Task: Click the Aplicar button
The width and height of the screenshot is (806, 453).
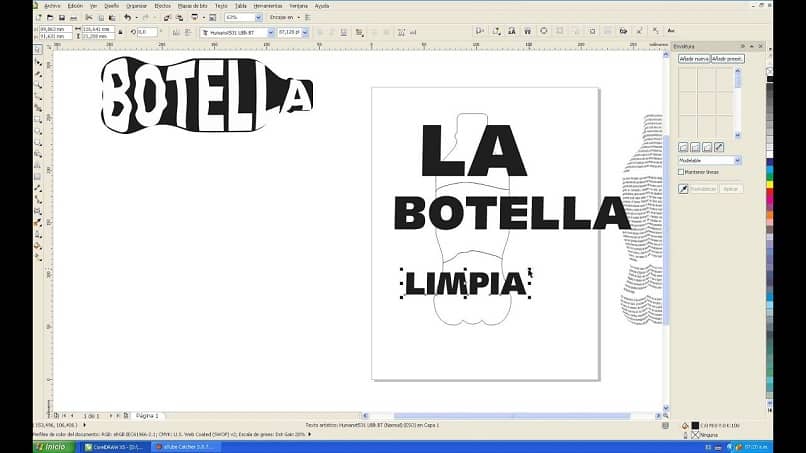Action: click(730, 189)
